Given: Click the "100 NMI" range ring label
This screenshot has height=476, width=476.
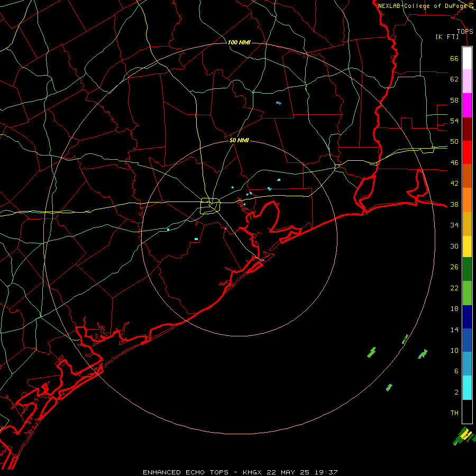Looking at the screenshot, I should coord(239,42).
